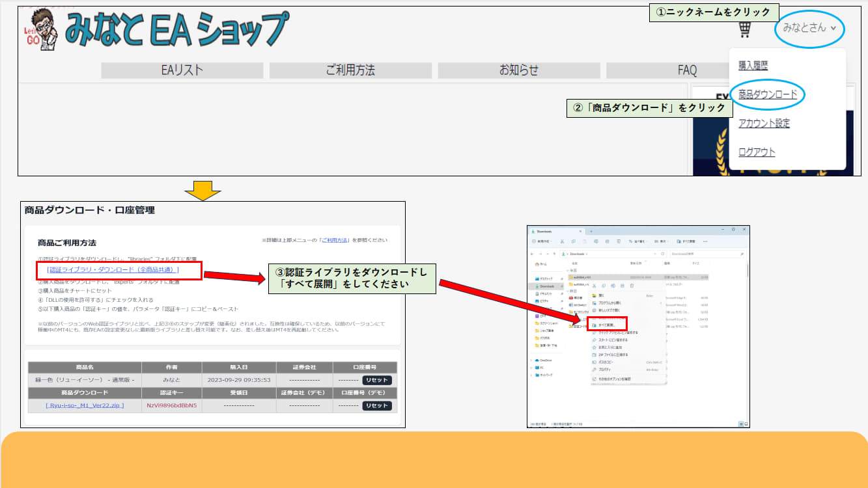Click the 認証ライブラリ・ダウンロード link
Screen dimensions: 868x488
tap(113, 269)
